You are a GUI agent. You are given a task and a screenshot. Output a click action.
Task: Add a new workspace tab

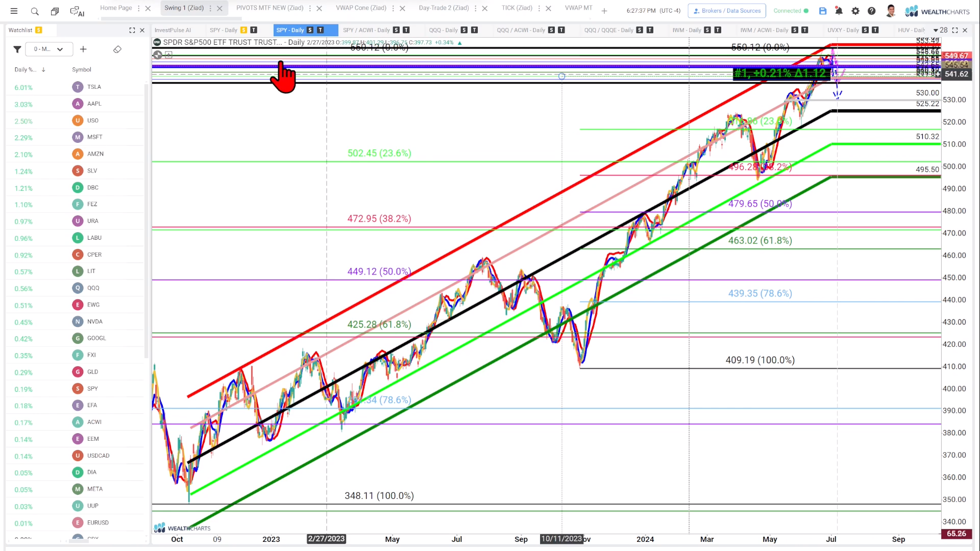604,11
